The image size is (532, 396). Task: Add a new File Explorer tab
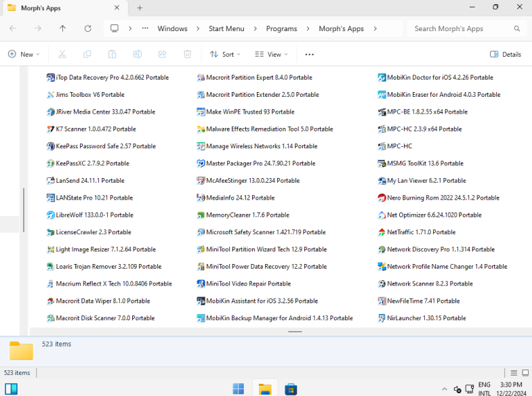(x=140, y=8)
